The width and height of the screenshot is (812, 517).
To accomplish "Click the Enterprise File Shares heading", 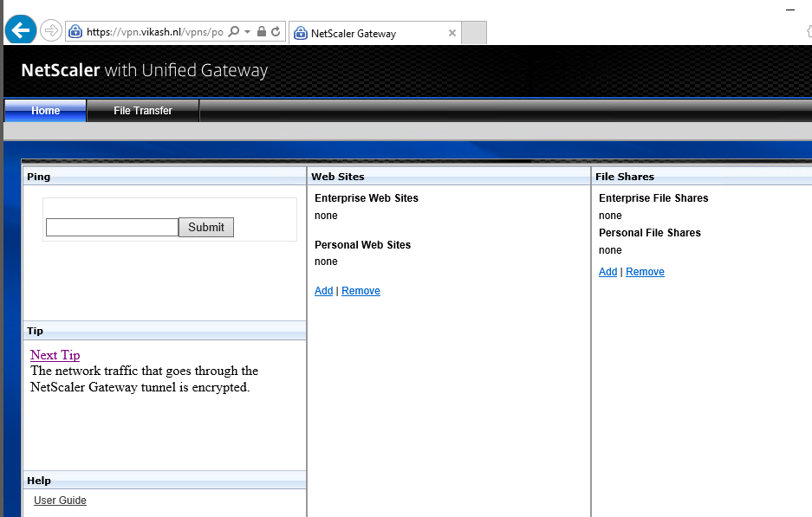I will (653, 198).
